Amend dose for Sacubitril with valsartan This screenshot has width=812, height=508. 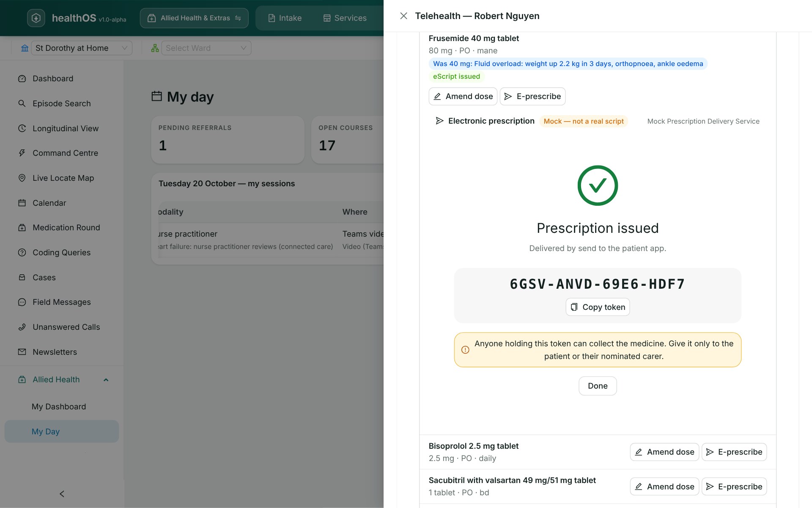click(664, 487)
